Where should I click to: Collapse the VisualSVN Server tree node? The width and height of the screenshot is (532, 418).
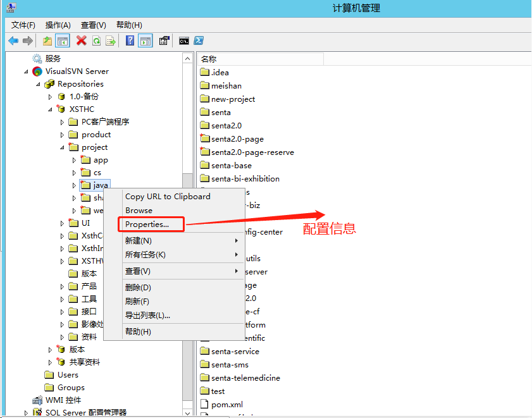point(26,71)
